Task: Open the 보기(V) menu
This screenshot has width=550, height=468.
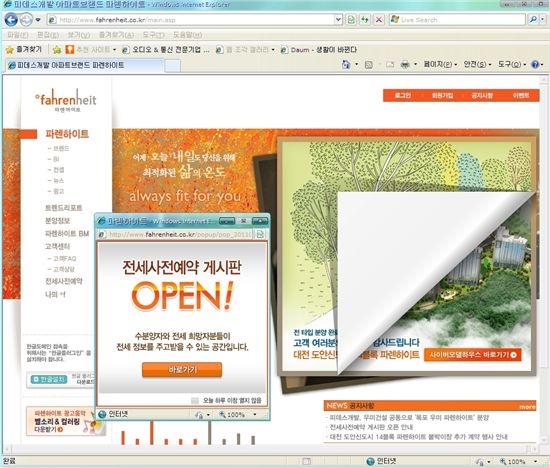Action: coord(79,35)
